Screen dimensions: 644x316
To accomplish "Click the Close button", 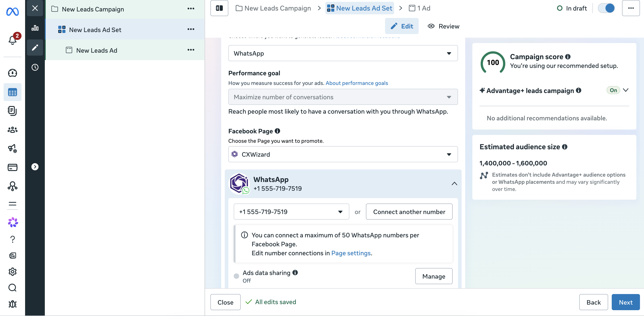I will click(225, 302).
